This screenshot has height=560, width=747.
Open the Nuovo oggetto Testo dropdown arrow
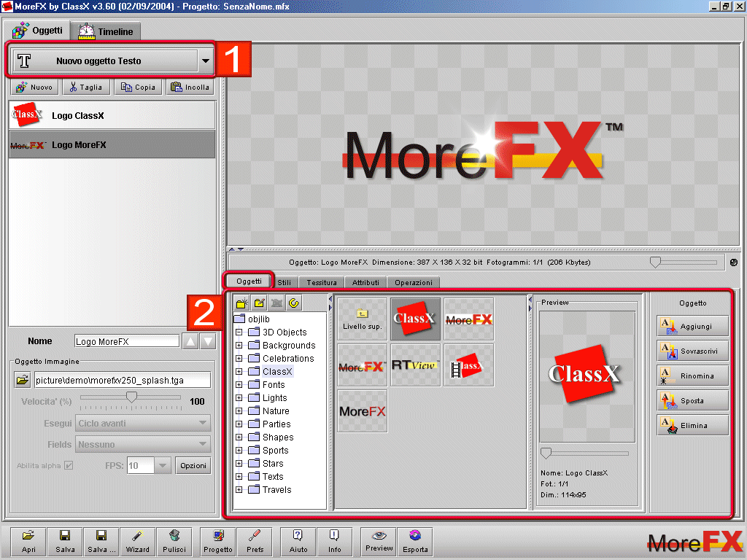pyautogui.click(x=206, y=61)
